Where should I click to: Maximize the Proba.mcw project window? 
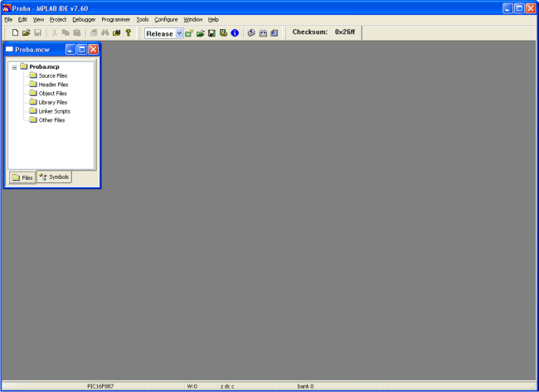click(x=82, y=50)
